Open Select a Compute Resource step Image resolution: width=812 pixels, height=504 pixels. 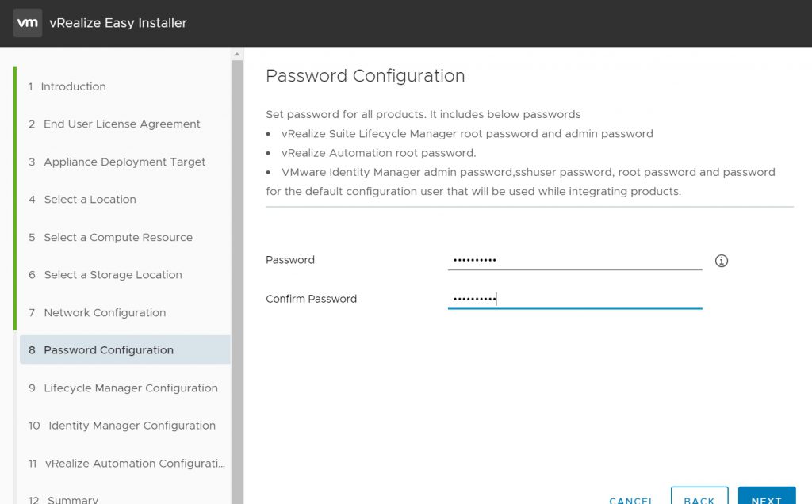pyautogui.click(x=111, y=237)
